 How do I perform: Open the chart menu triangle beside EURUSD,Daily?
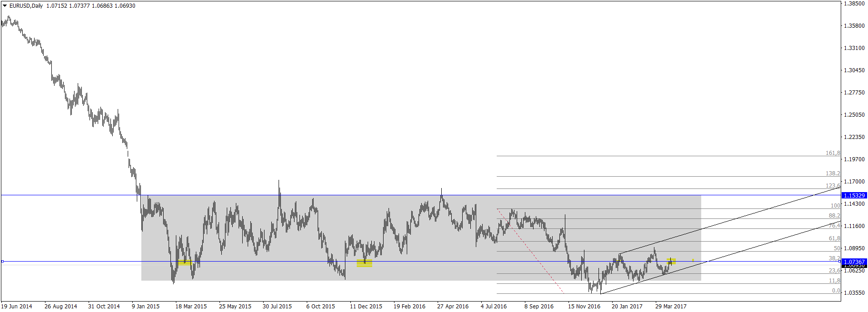5,6
